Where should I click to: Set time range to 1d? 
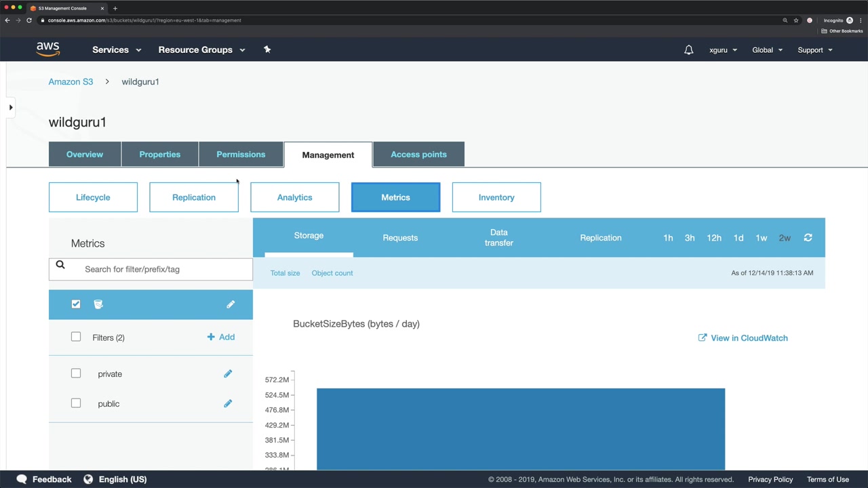pyautogui.click(x=738, y=238)
